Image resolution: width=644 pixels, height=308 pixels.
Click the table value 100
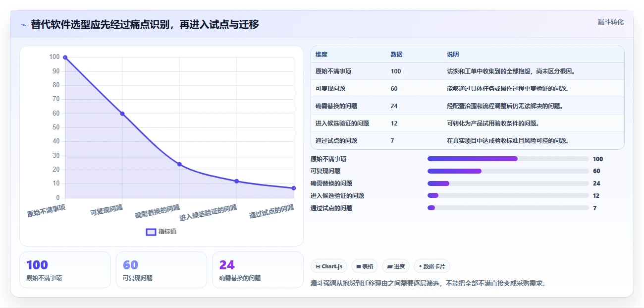point(396,71)
